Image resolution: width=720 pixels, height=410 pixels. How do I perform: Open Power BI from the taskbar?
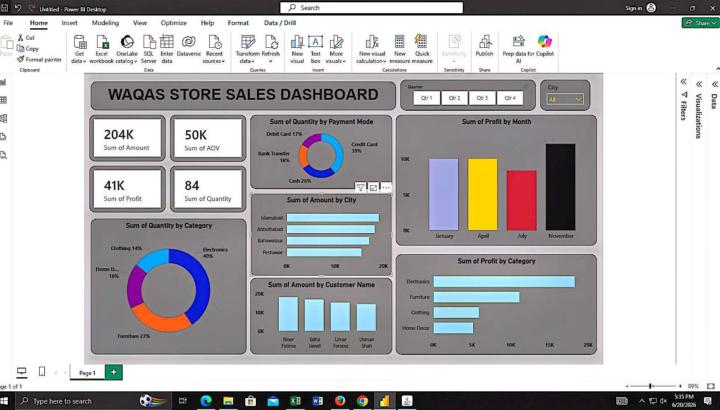[384, 401]
